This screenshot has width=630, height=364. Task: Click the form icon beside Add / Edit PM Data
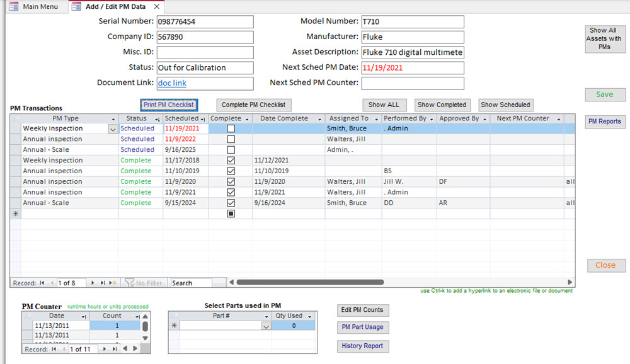pyautogui.click(x=75, y=6)
